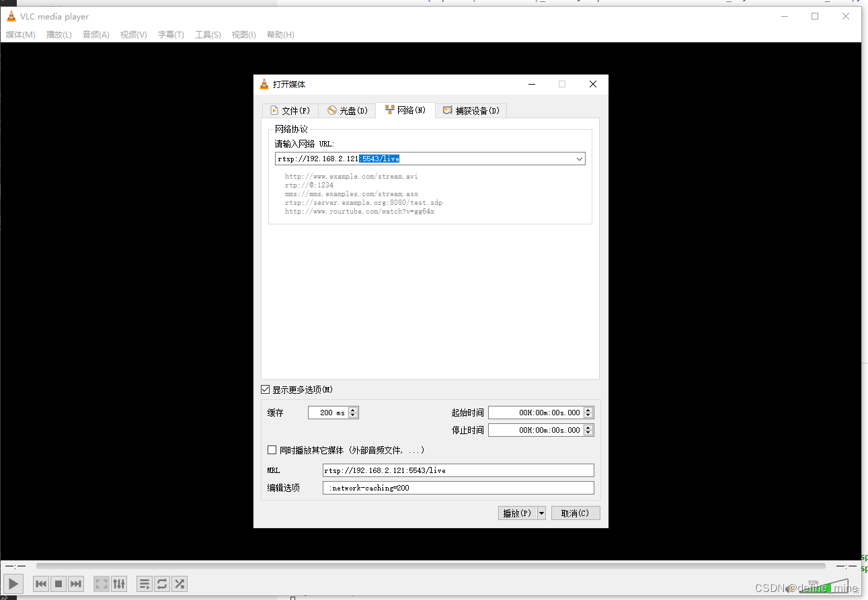Open the 播放(P) button dropdown arrow
868x600 pixels.
pyautogui.click(x=541, y=513)
